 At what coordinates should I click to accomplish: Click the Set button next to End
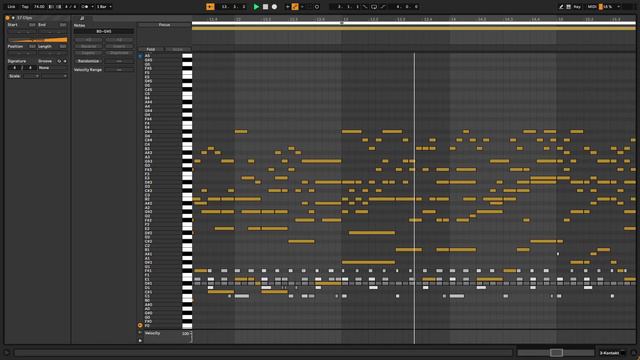coord(62,25)
